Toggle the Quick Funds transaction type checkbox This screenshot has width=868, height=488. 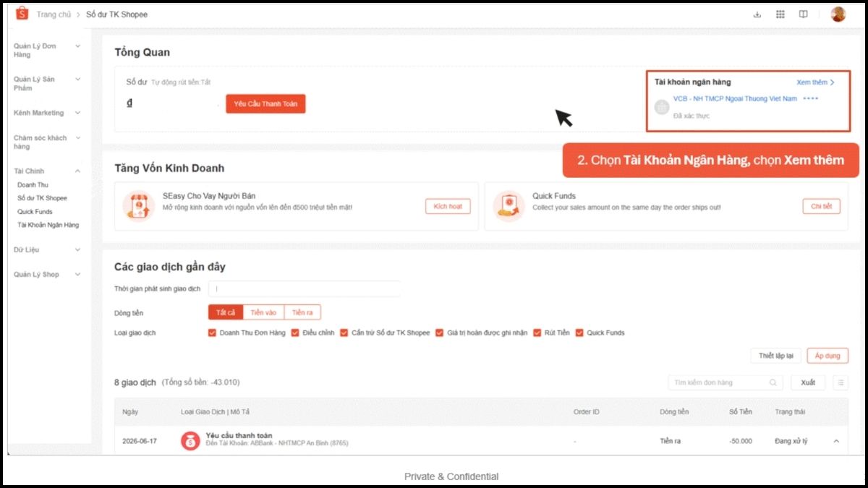(579, 333)
